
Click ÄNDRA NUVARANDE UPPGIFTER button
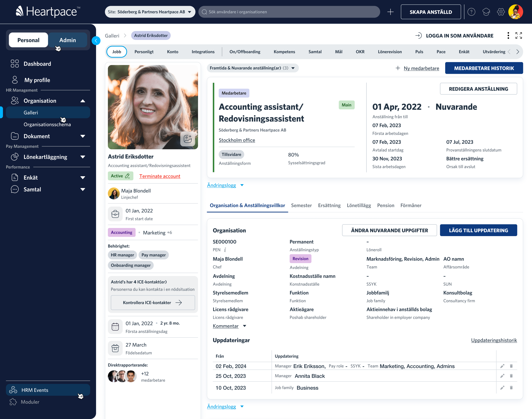point(389,230)
